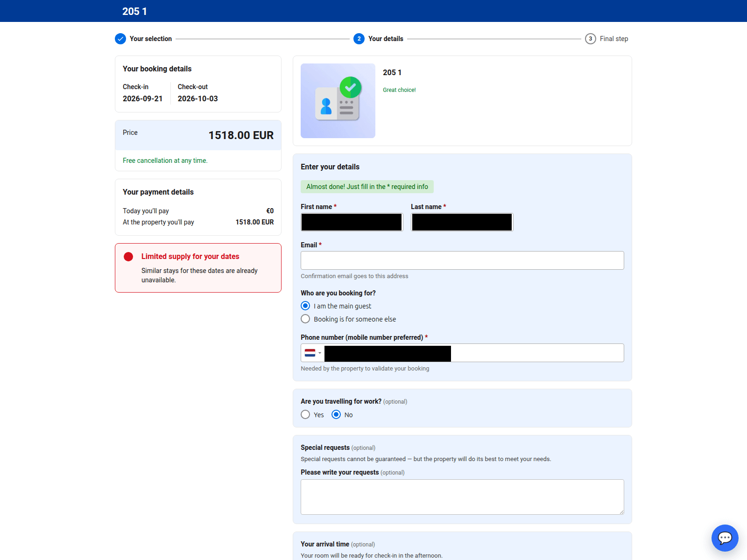The width and height of the screenshot is (747, 560).
Task: Click the Netherlands flag icon in phone field
Action: pyautogui.click(x=310, y=353)
